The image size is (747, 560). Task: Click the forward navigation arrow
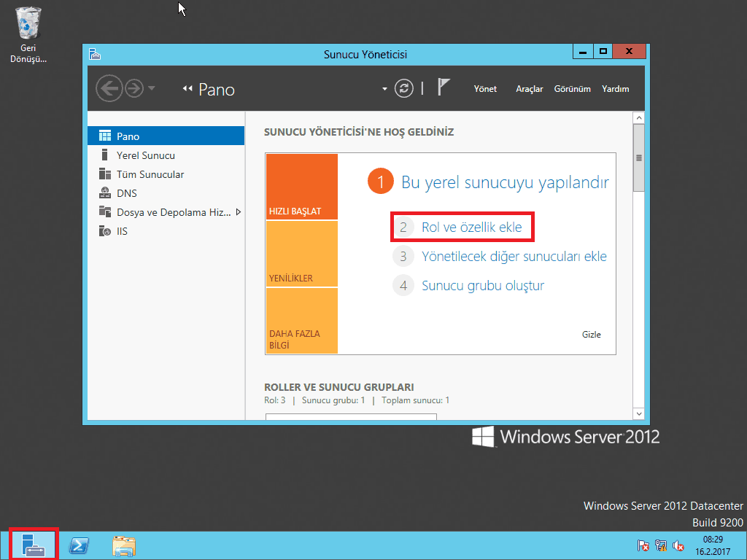click(x=133, y=89)
